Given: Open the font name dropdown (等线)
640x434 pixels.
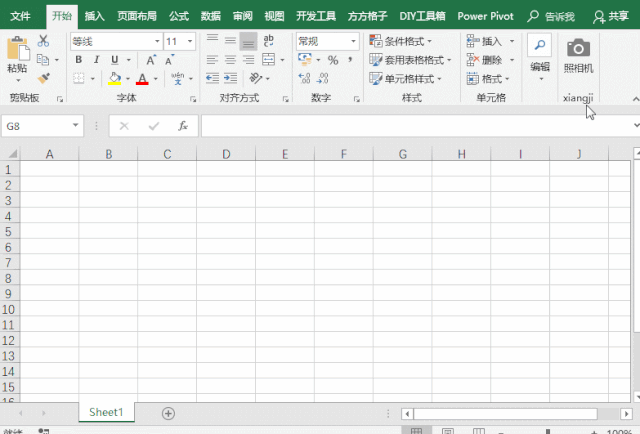Looking at the screenshot, I should coord(156,41).
